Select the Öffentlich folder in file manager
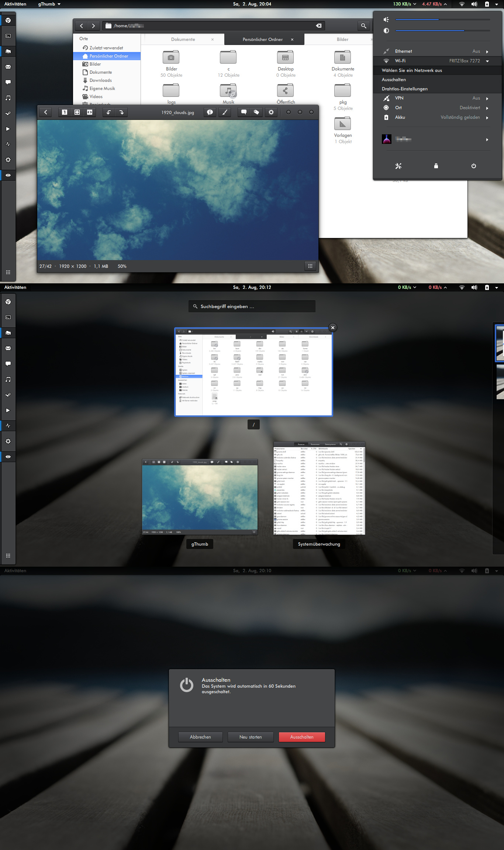504x850 pixels. coord(286,94)
